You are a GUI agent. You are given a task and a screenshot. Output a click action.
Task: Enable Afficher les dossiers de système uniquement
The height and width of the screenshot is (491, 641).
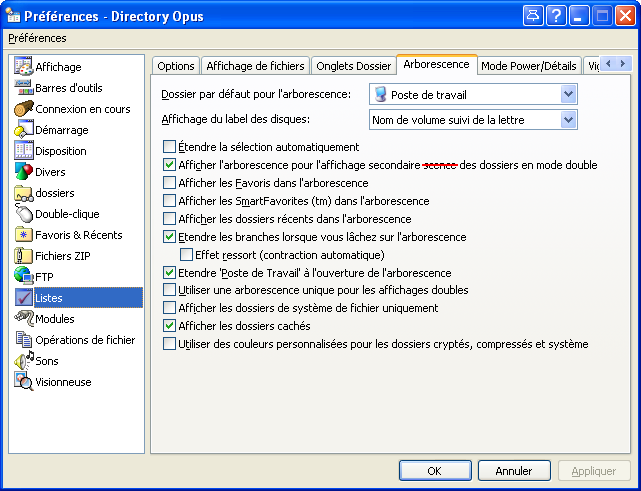169,307
